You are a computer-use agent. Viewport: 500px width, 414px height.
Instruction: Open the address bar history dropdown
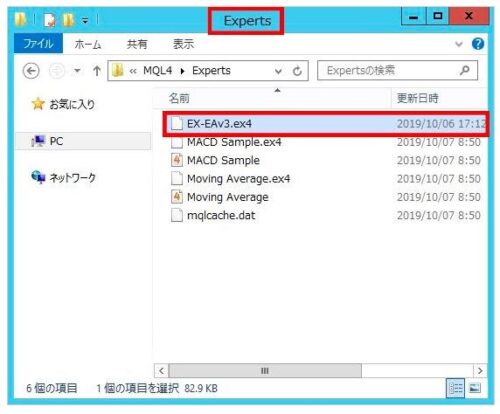coord(278,71)
